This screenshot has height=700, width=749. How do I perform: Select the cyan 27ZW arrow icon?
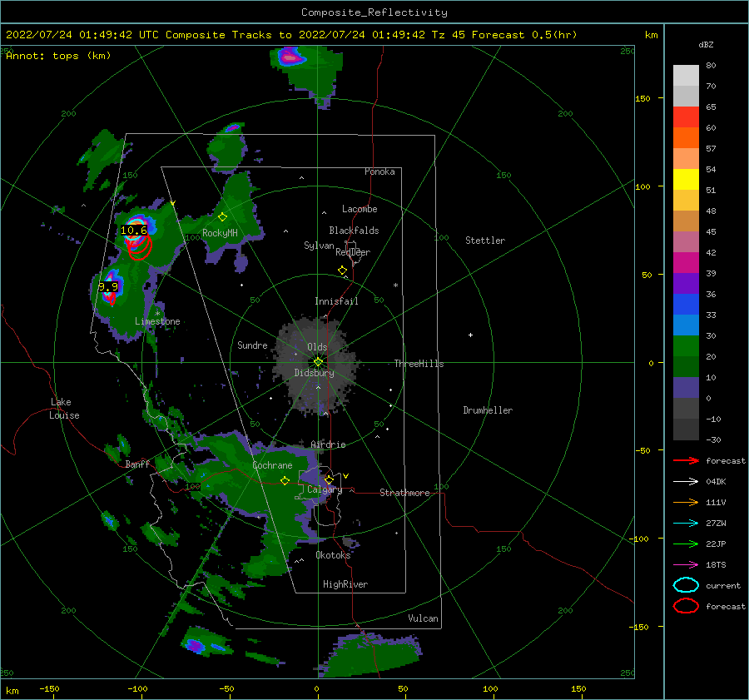686,524
